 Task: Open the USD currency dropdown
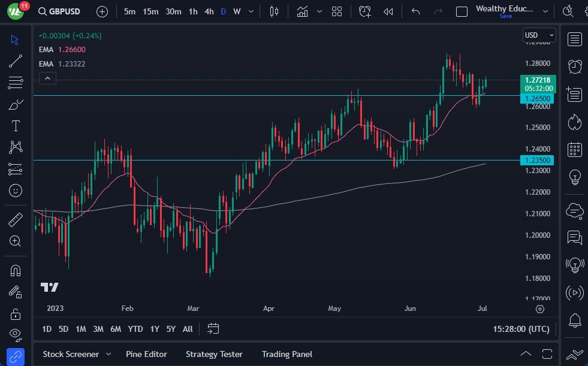[539, 35]
